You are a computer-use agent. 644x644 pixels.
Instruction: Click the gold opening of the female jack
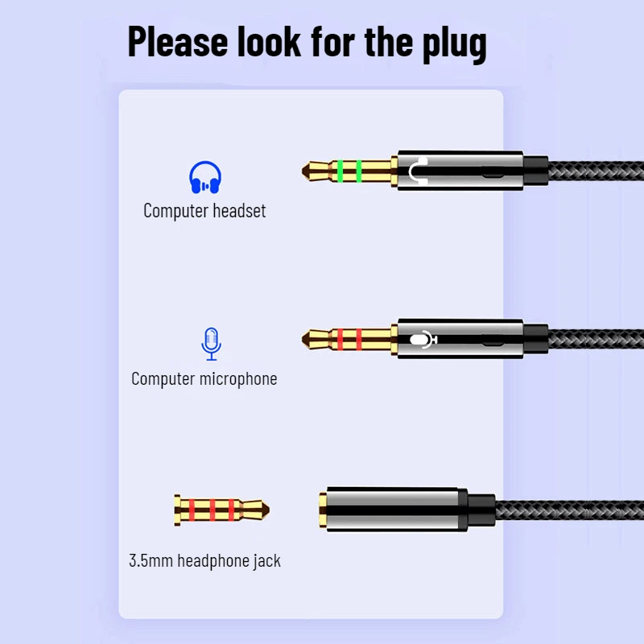[x=323, y=510]
